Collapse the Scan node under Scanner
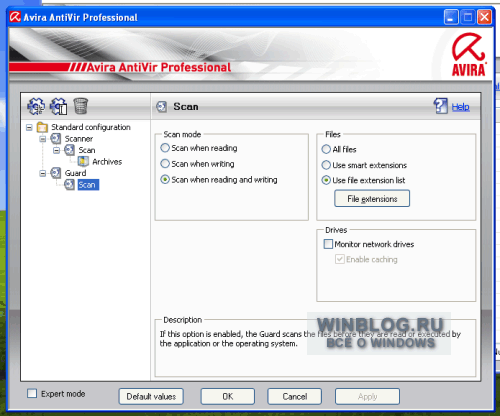The height and width of the screenshot is (416, 500). [57, 150]
